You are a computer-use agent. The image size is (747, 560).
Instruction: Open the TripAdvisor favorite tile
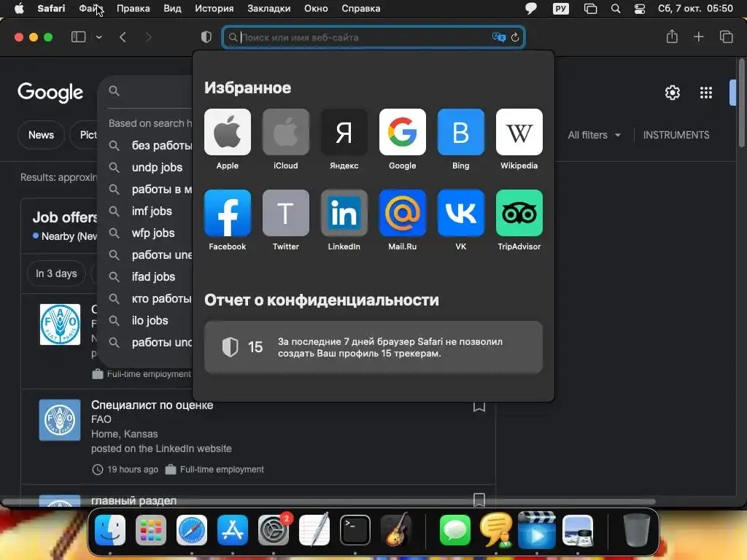[519, 213]
